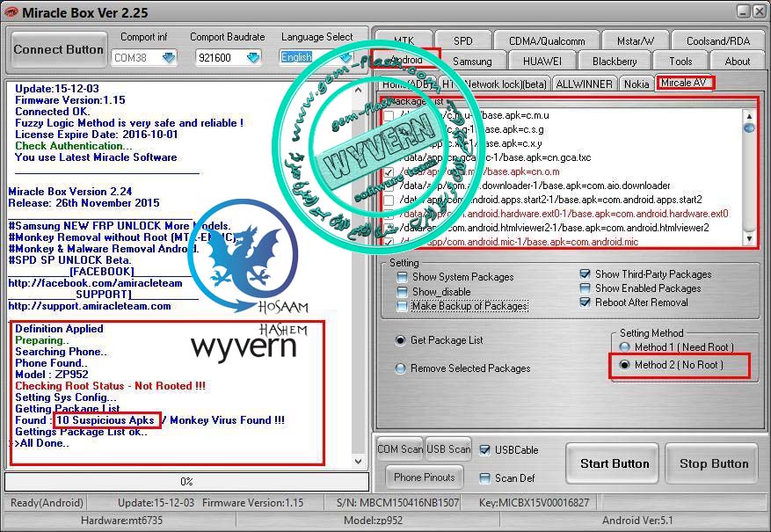Switch to the Blackberry tab
771x532 pixels.
click(x=615, y=61)
